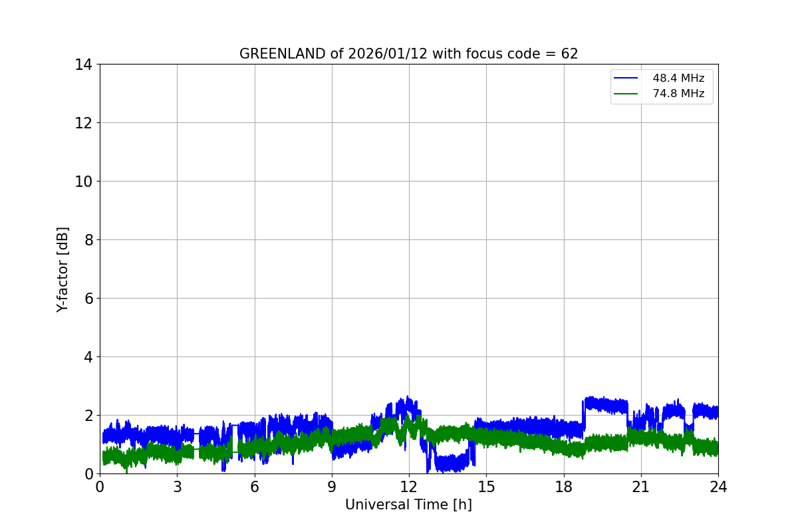Screen dimensions: 798x532
Task: Click the x-axis tick label 12
Action: (409, 487)
